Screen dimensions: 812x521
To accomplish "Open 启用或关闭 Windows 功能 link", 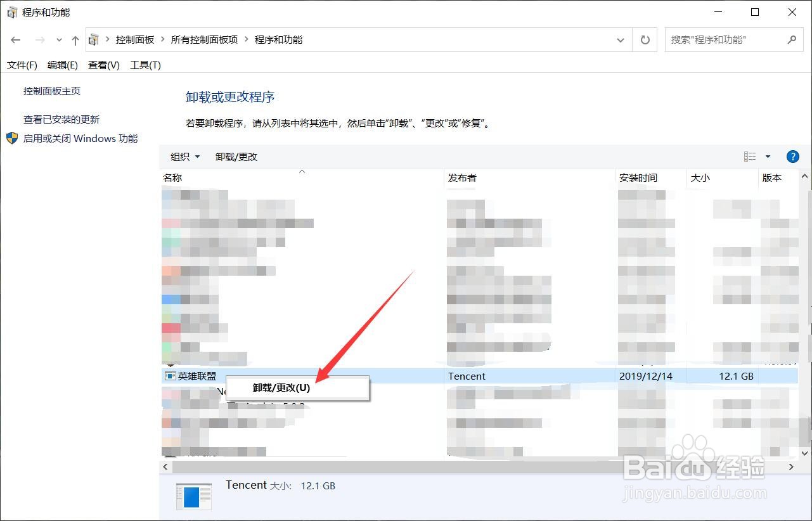I will 81,139.
